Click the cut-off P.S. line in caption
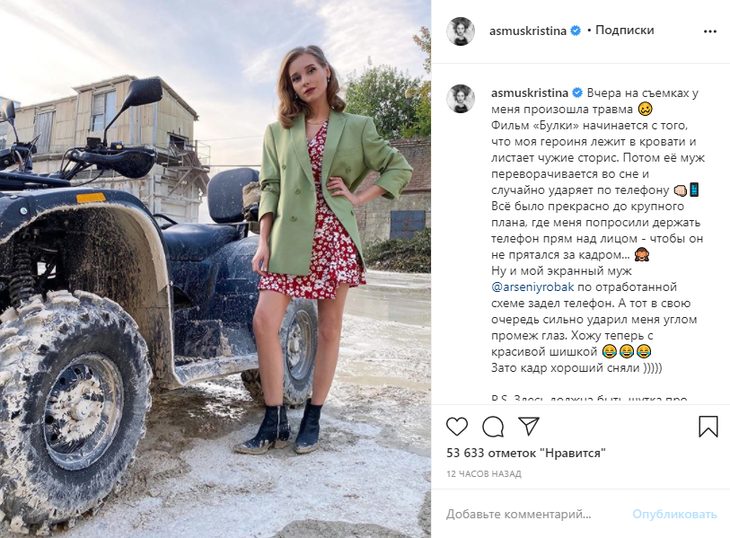The width and height of the screenshot is (730, 538). (589, 399)
